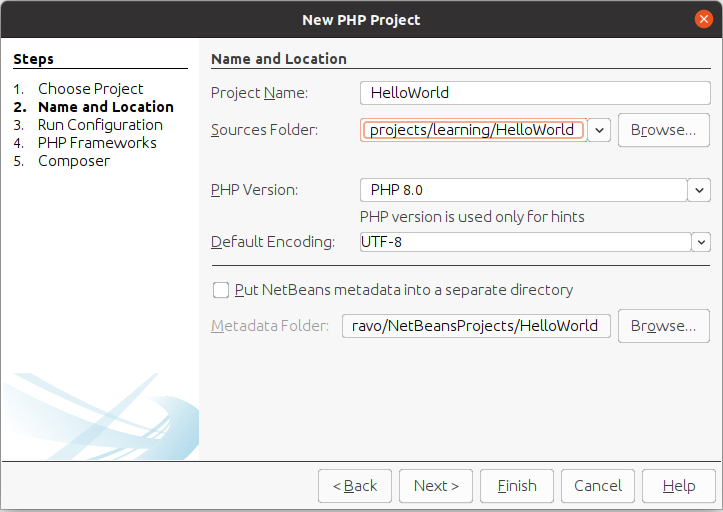The image size is (723, 512).
Task: Click Browse next to Metadata Folder
Action: tap(664, 326)
